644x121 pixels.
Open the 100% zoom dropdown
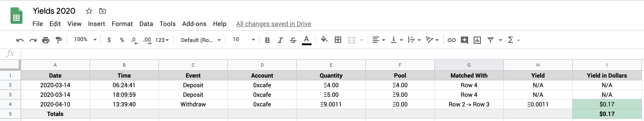tap(85, 39)
